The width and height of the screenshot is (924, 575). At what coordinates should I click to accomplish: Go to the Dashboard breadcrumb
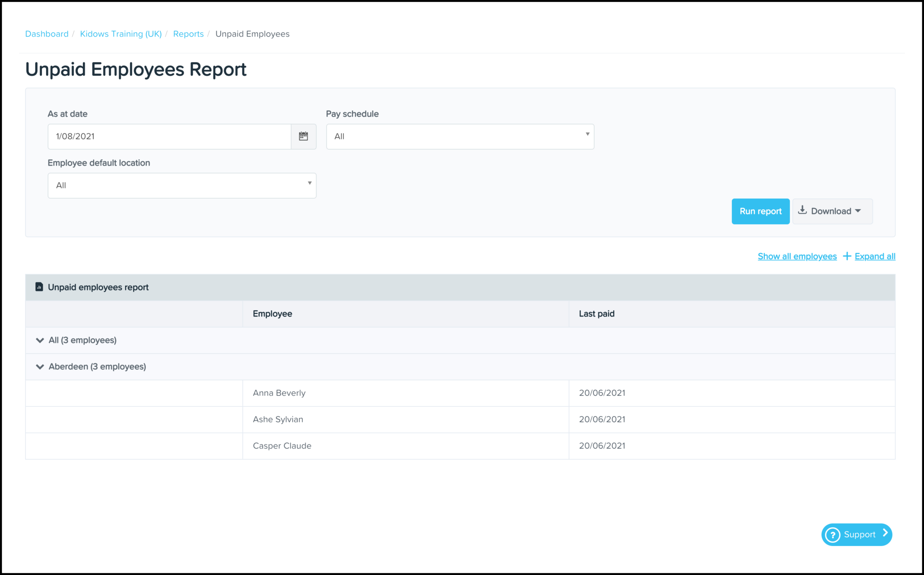[47, 34]
